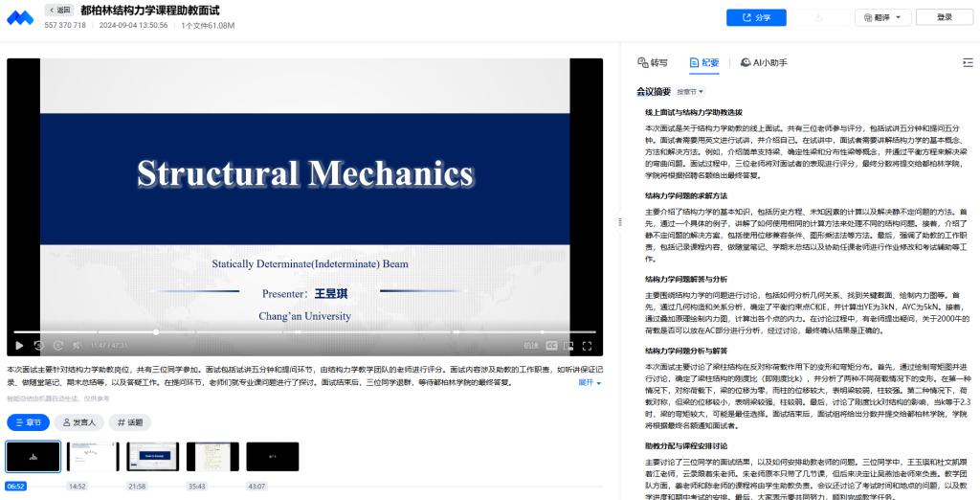Image resolution: width=980 pixels, height=500 pixels.
Task: Collapse the side panel outline icon
Action: [x=967, y=62]
